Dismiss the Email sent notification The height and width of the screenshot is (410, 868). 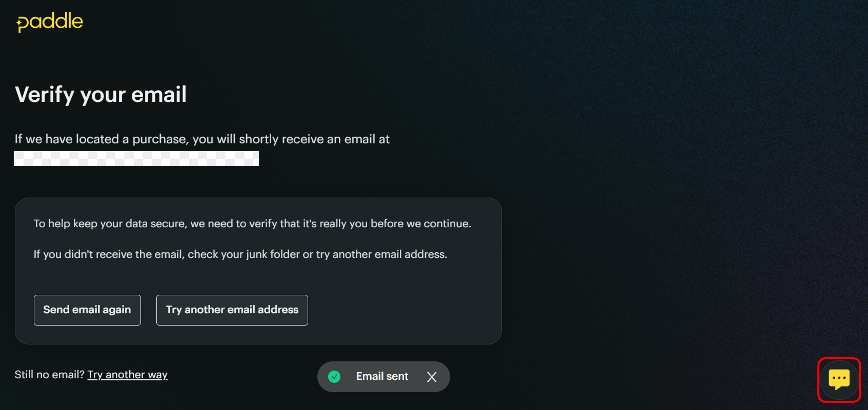(432, 377)
